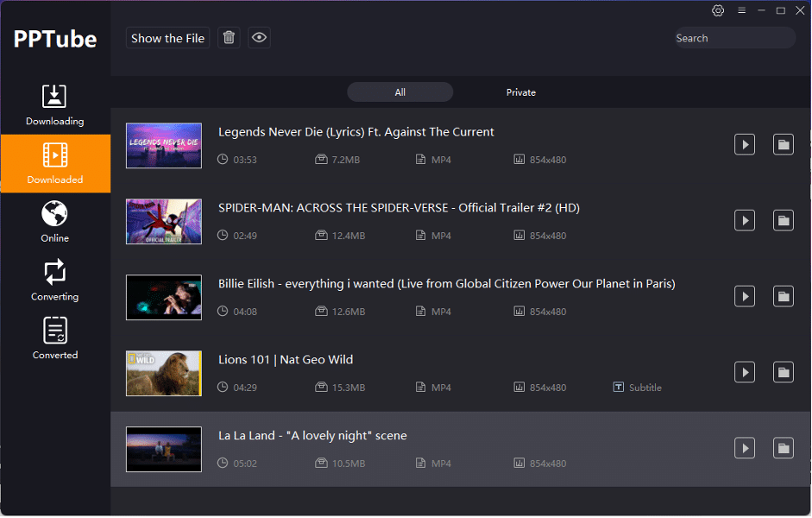This screenshot has width=812, height=518.
Task: Toggle visibility with the eye icon
Action: pos(259,37)
